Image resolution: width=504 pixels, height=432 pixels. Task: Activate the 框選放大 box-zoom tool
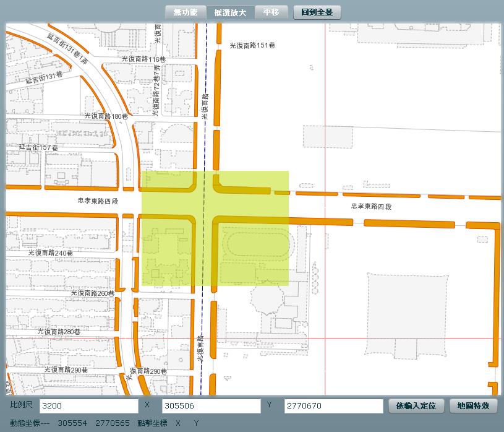click(x=230, y=12)
